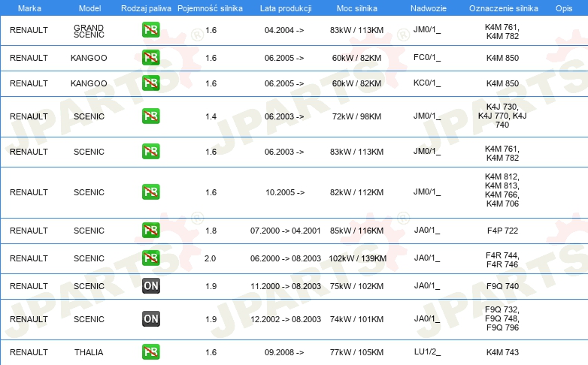Click the Moc silnika column header
The width and height of the screenshot is (588, 365).
[356, 8]
